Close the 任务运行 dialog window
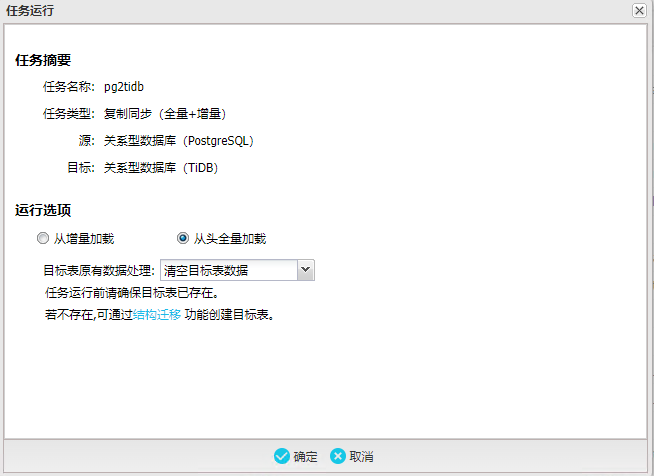The image size is (654, 476). (639, 10)
